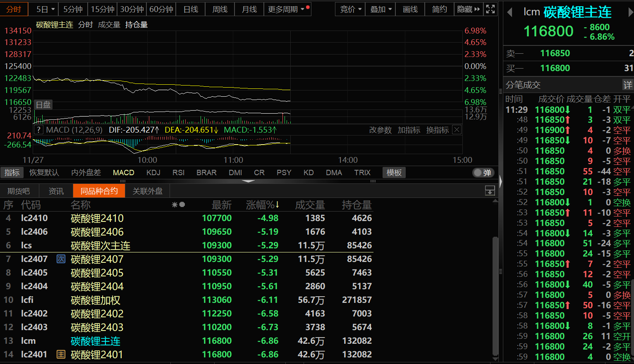The image size is (634, 364).
Task: Open the 5日 period dropdown
Action: tap(45, 9)
